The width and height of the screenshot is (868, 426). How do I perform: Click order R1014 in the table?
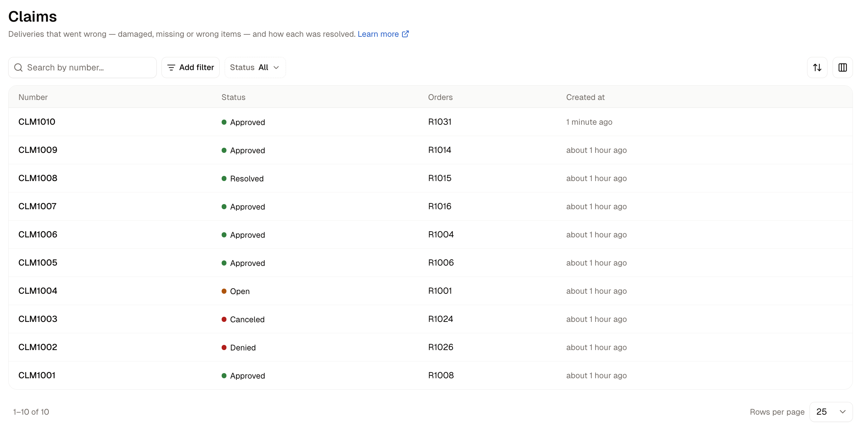click(x=439, y=150)
